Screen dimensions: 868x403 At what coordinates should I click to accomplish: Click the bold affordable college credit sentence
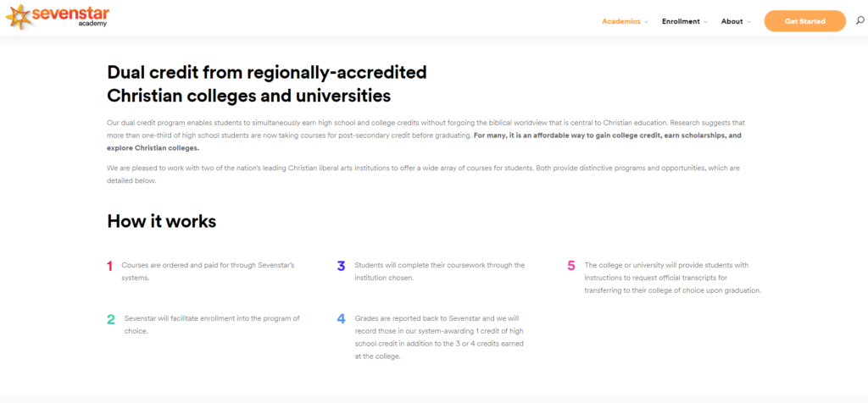pyautogui.click(x=424, y=141)
